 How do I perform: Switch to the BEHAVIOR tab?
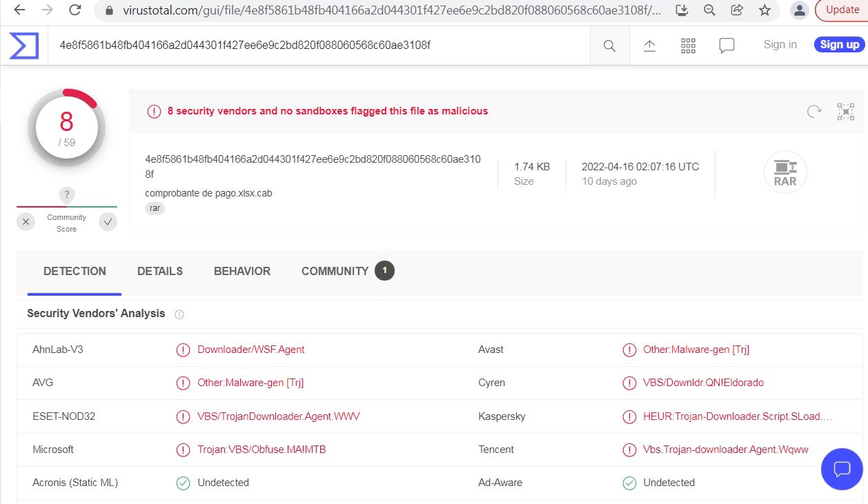click(242, 271)
